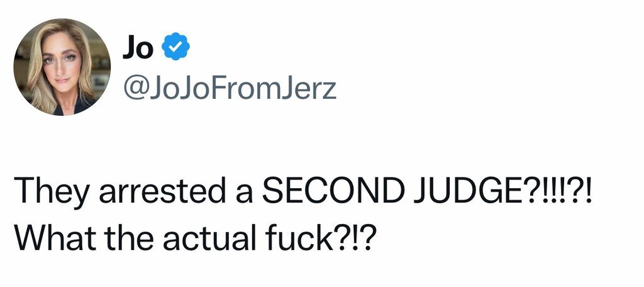Screen dimensions: 644x287
Task: Open Jo's profile picture
Action: coord(62,67)
